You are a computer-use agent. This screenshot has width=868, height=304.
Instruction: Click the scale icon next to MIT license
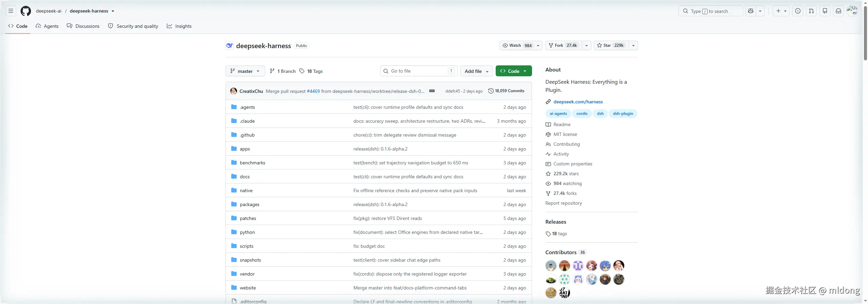548,135
